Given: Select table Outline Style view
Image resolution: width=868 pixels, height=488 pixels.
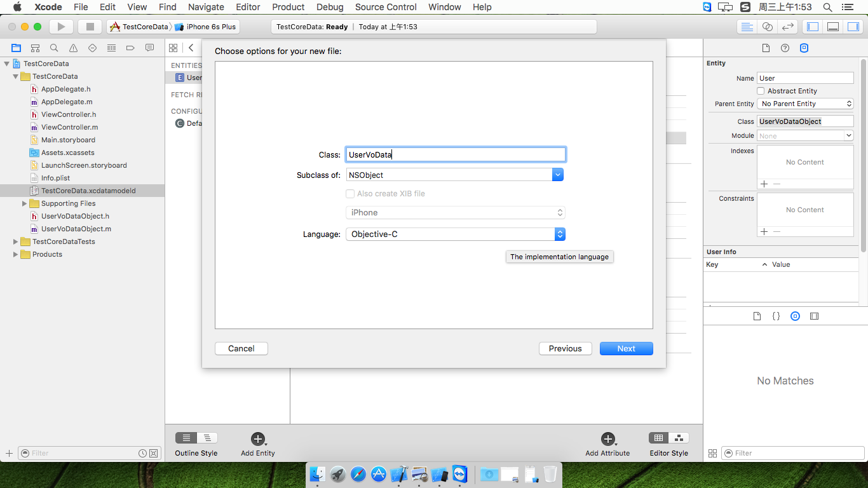Looking at the screenshot, I should pos(186,438).
